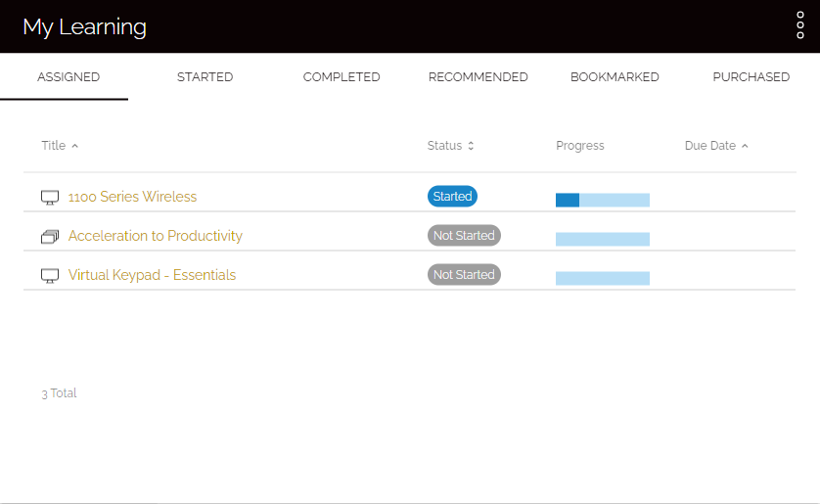Open the 1100 Series Wireless course
Viewport: 820px width, 504px height.
132,197
